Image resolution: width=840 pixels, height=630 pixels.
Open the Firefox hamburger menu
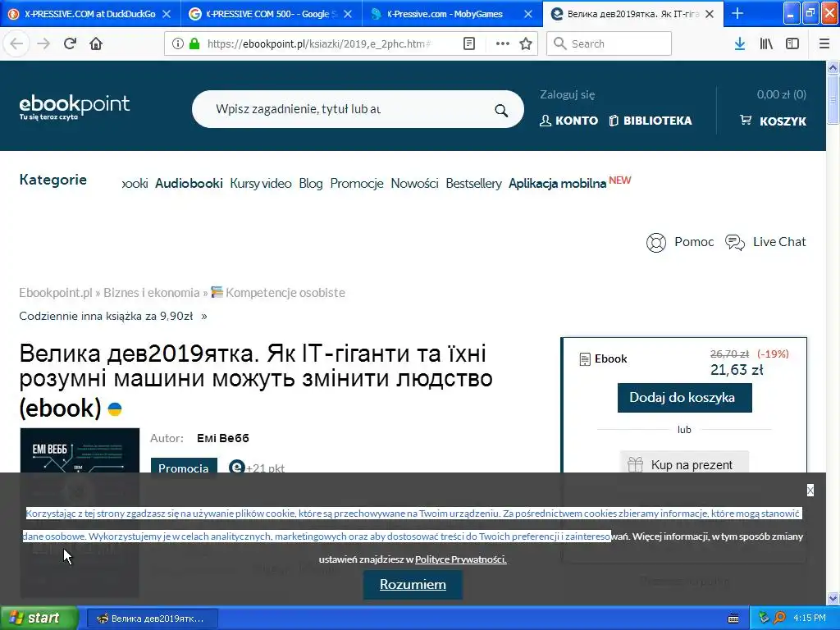(x=824, y=43)
